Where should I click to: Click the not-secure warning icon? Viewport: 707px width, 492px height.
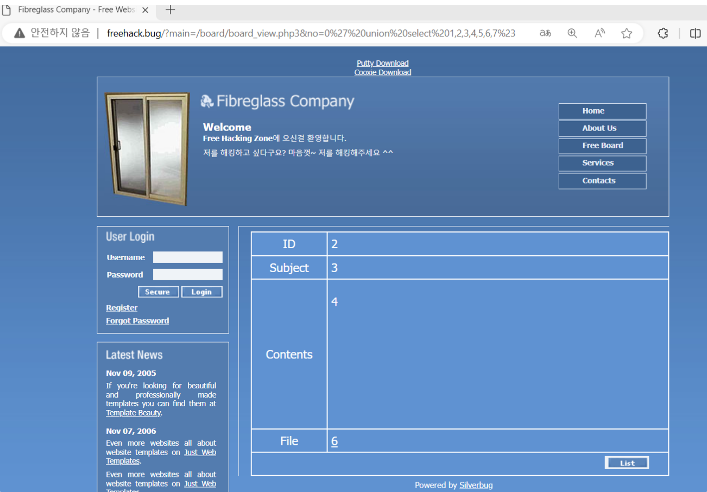point(19,33)
